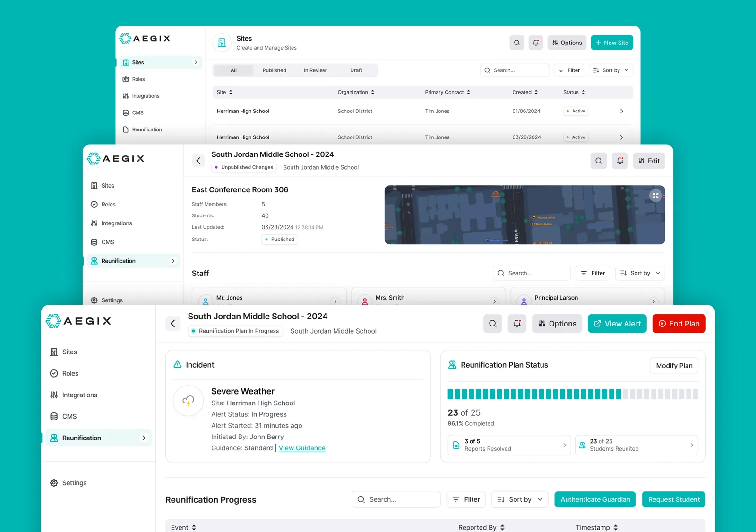Viewport: 756px width, 532px height.
Task: Follow the View Guidance link
Action: coord(302,448)
